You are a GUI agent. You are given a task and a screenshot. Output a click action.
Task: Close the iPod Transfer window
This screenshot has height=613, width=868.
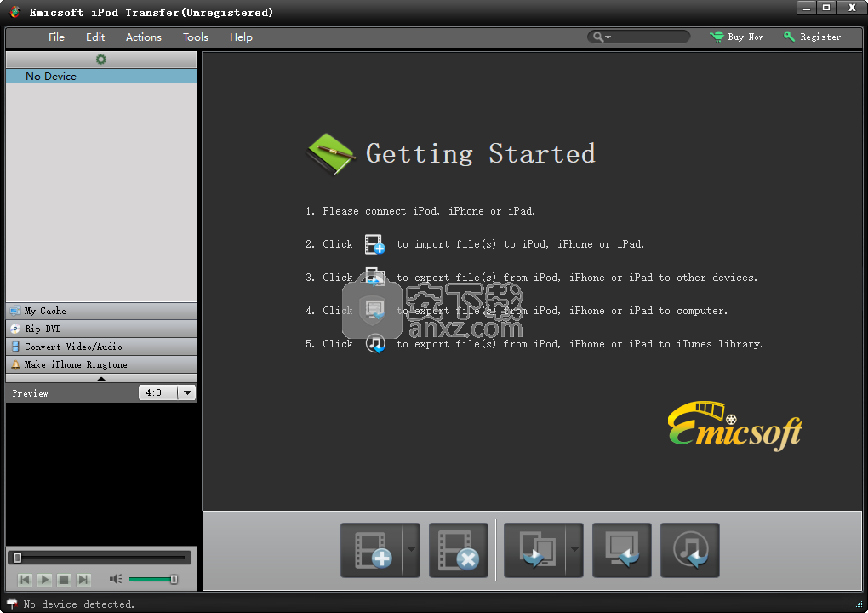coord(852,8)
